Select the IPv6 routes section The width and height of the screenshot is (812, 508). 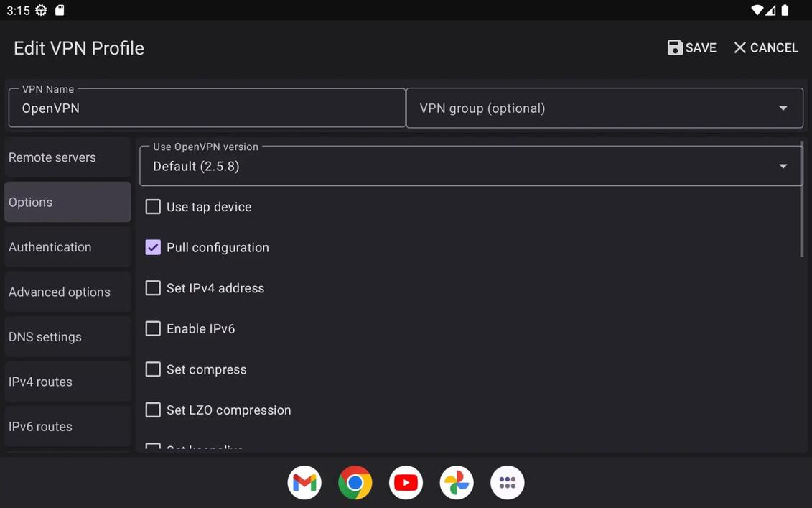[67, 426]
